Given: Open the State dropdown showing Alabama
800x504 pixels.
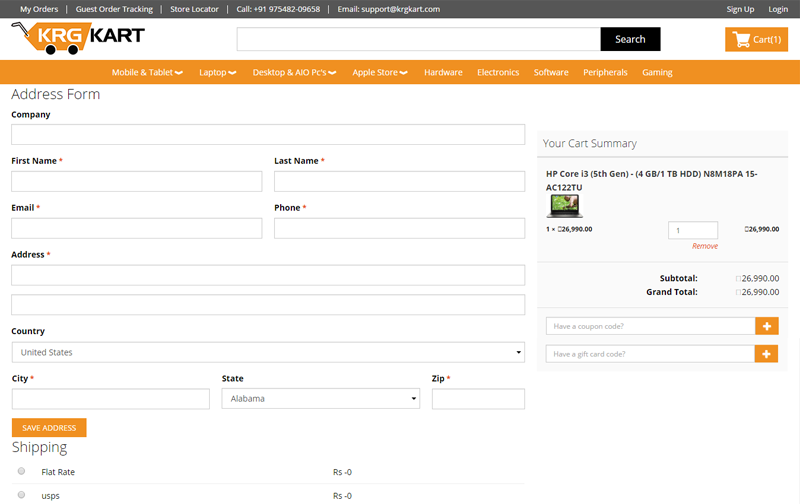Looking at the screenshot, I should 320,398.
